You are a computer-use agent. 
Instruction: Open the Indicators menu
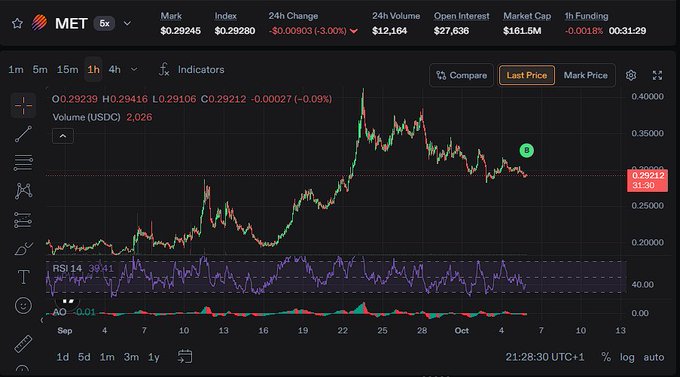[192, 69]
